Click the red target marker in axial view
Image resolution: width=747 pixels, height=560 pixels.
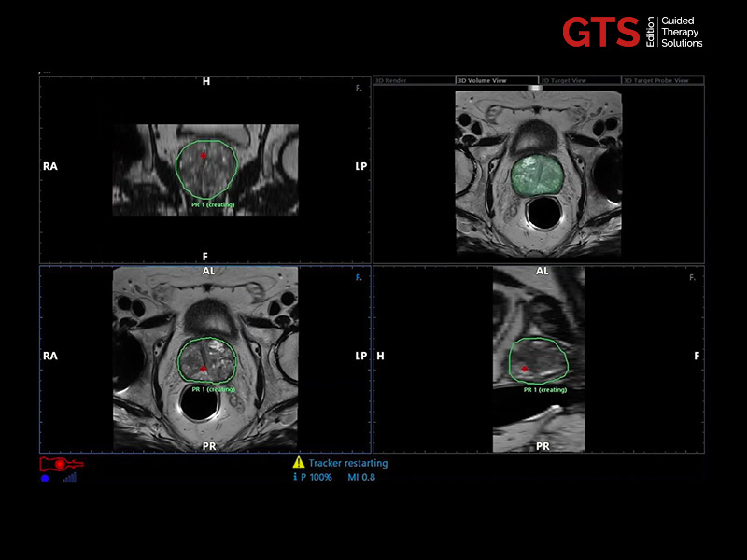pyautogui.click(x=204, y=369)
